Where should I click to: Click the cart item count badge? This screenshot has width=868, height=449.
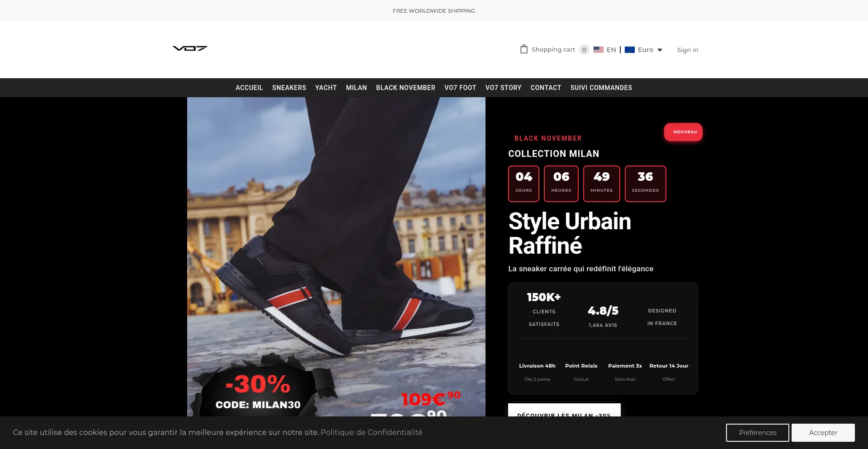584,50
